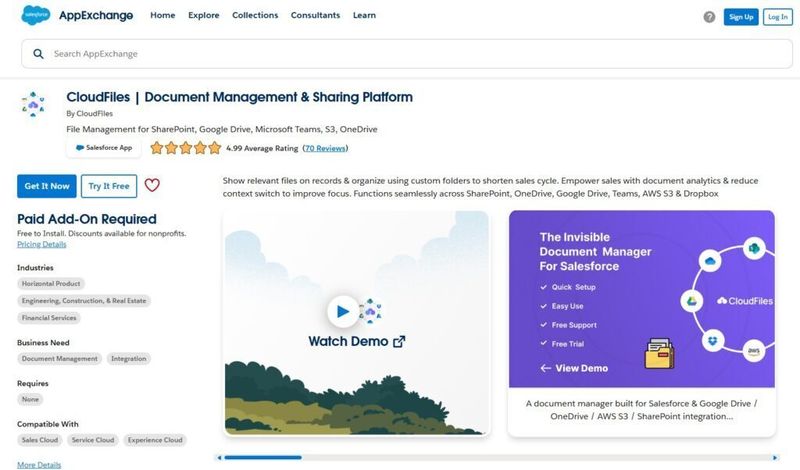Viewport: 800px width, 470px height.
Task: Click the Log In button
Action: 778,17
